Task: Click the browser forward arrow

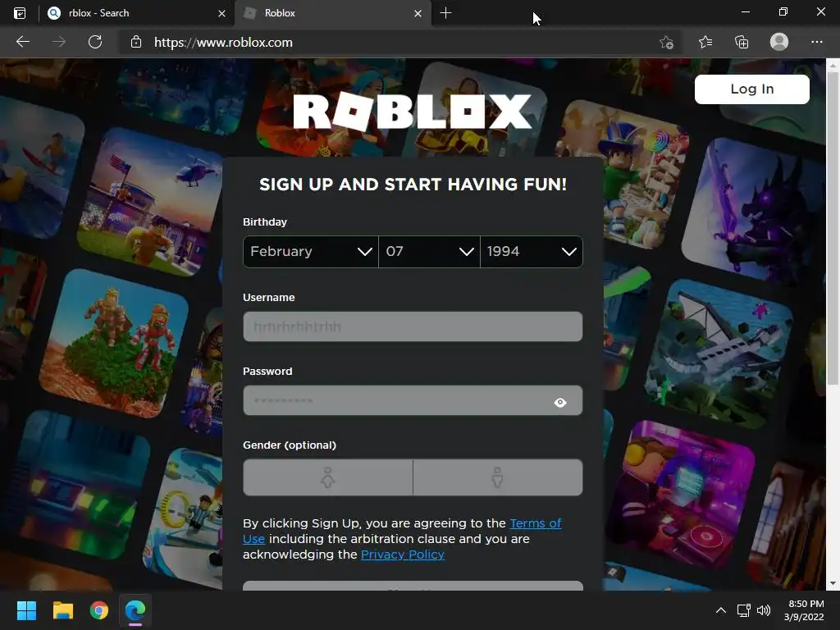Action: [x=59, y=42]
